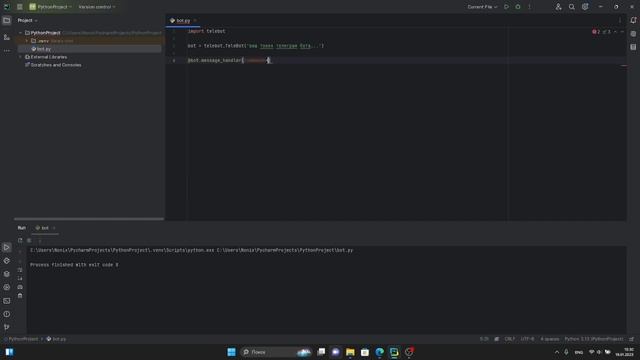This screenshot has width=640, height=360.
Task: Open the Current File run configuration dropdown
Action: click(482, 7)
